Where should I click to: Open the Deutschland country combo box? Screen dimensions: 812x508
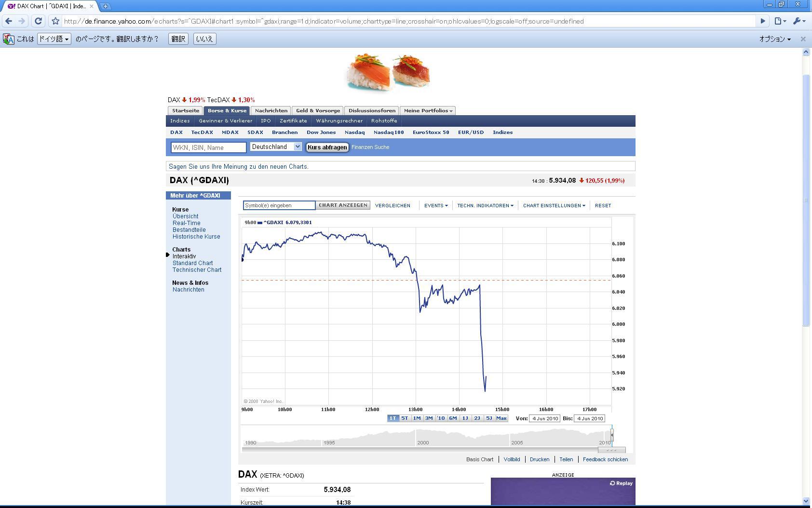[x=276, y=147]
